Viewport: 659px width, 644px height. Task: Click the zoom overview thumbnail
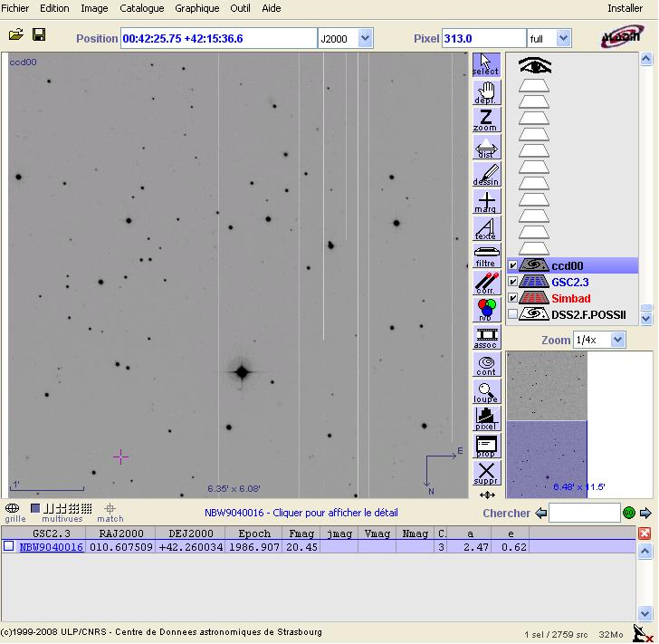(547, 425)
